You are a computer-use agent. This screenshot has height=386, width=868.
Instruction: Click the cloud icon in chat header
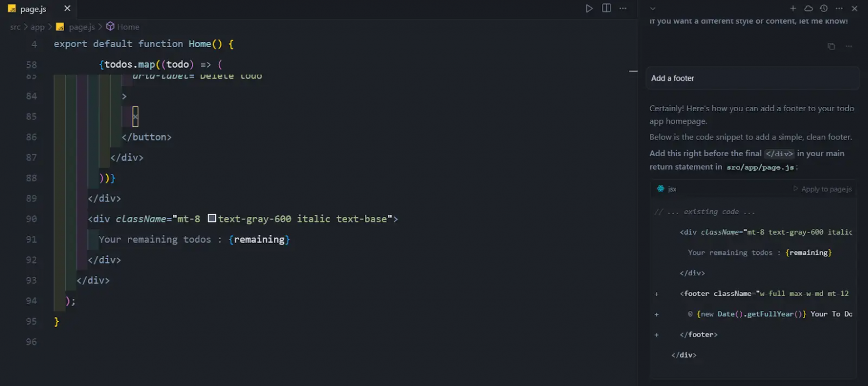(808, 8)
